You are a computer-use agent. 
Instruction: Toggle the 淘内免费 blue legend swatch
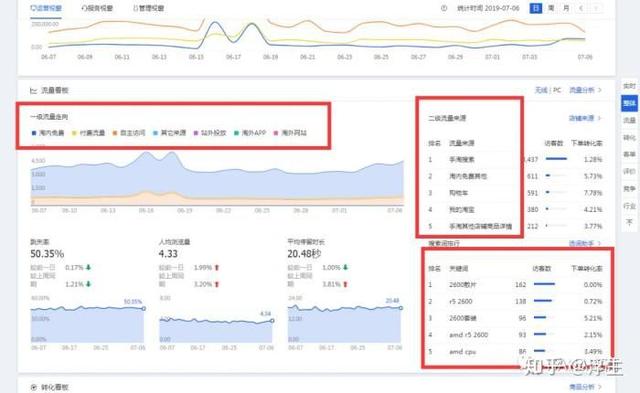tap(34, 133)
